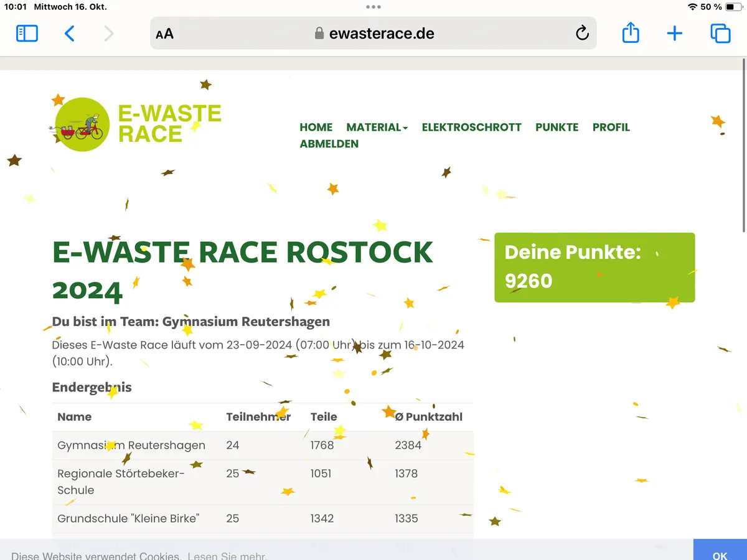Viewport: 747px width, 560px height.
Task: Click the value 1051 in Teile column
Action: [321, 474]
